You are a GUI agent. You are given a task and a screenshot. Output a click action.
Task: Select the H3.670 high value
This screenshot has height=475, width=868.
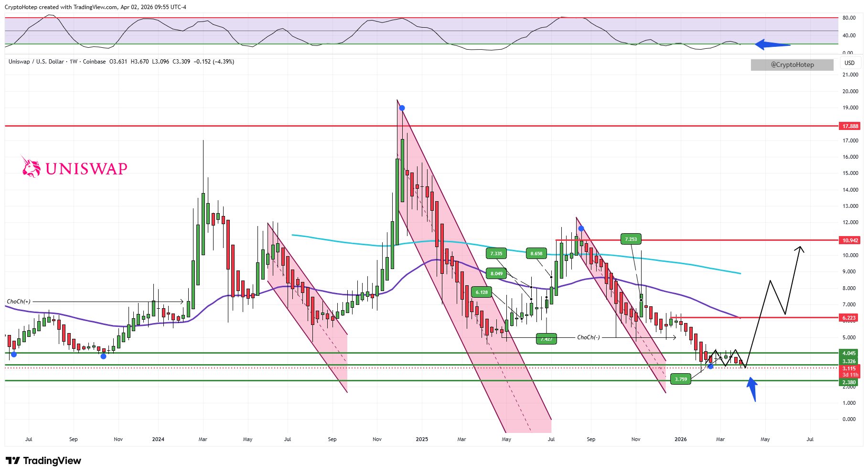click(x=139, y=62)
